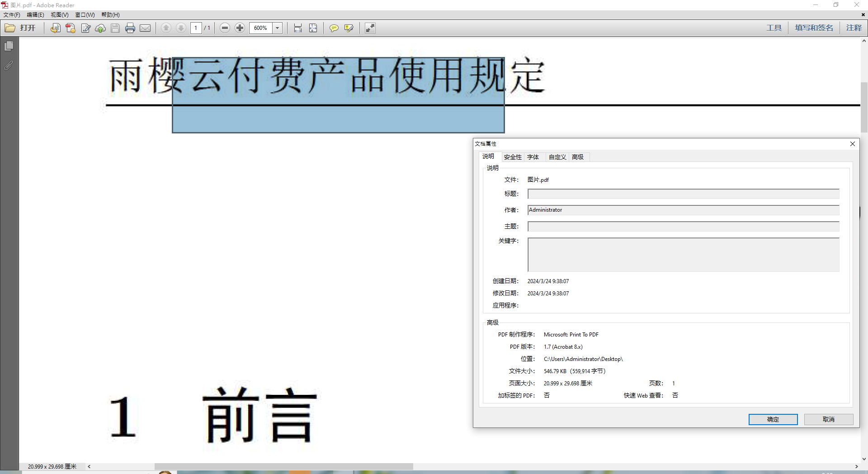This screenshot has height=474, width=868.
Task: Switch to the 安全性 tab
Action: [x=513, y=157]
